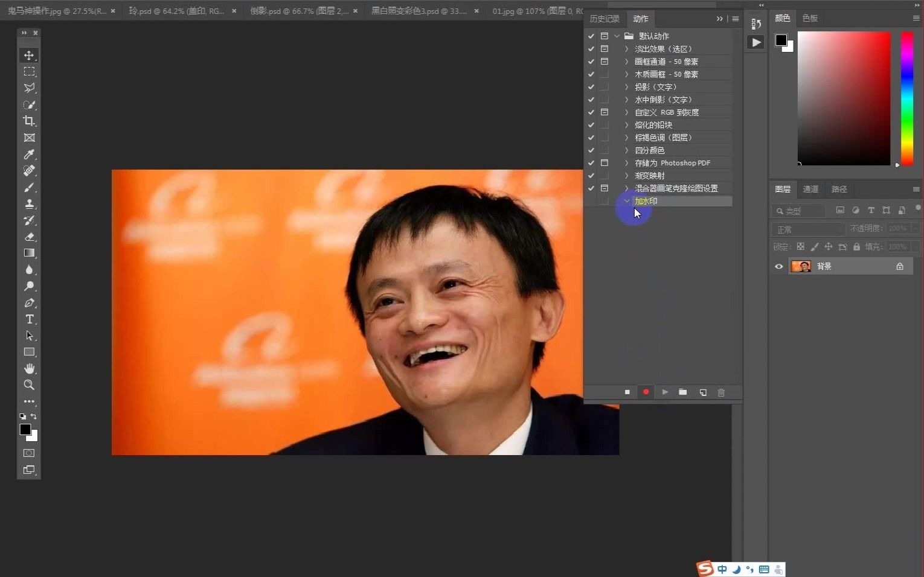The image size is (924, 577).
Task: Delete the selected action via trash button
Action: tap(721, 392)
